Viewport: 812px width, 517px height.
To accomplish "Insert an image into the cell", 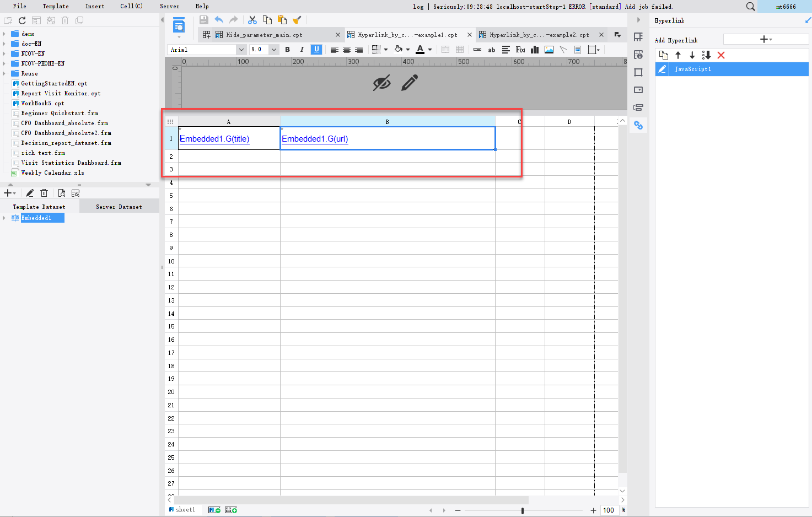I will [x=549, y=50].
